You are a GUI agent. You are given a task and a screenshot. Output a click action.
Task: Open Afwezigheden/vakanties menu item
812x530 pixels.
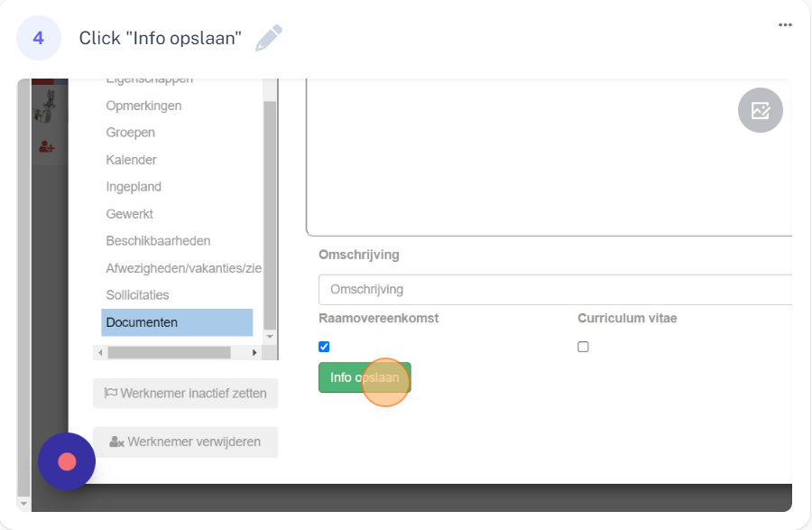pyautogui.click(x=184, y=268)
